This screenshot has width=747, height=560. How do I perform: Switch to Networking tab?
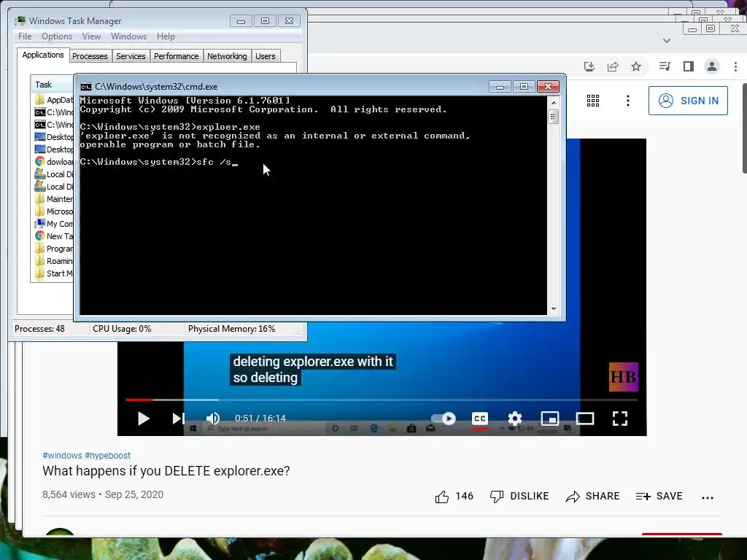pyautogui.click(x=227, y=56)
